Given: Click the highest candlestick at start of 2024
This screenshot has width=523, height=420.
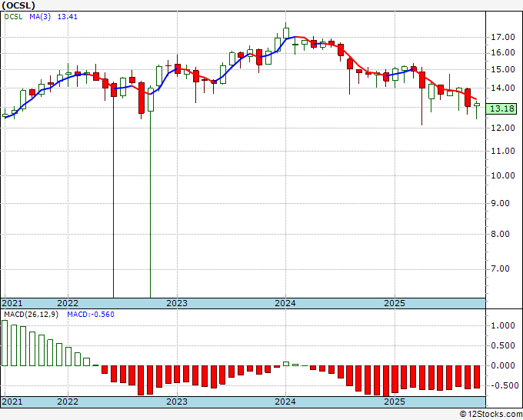Looking at the screenshot, I should [286, 32].
